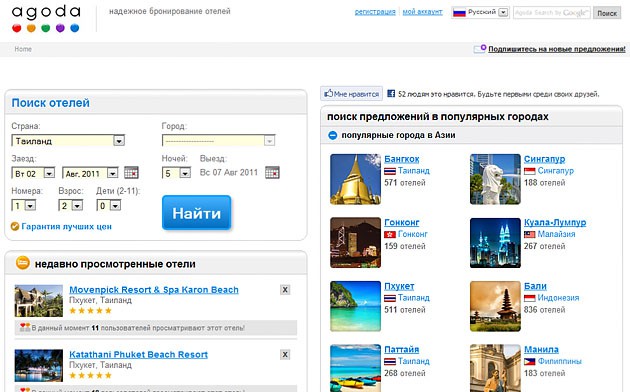Click Филиппины country link
This screenshot has width=630, height=392.
(x=559, y=361)
